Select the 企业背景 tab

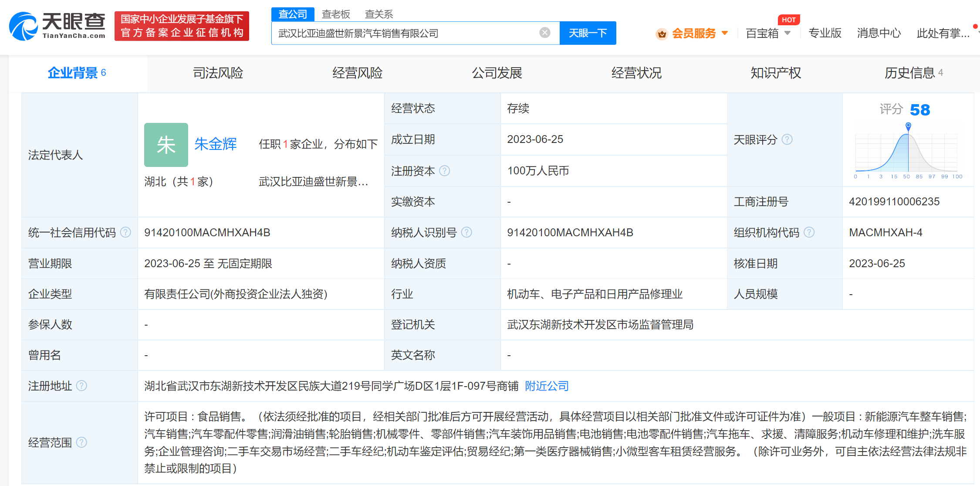[x=77, y=73]
